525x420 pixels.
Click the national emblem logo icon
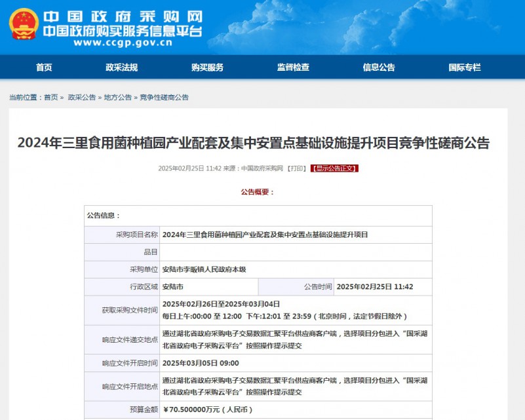tap(24, 24)
